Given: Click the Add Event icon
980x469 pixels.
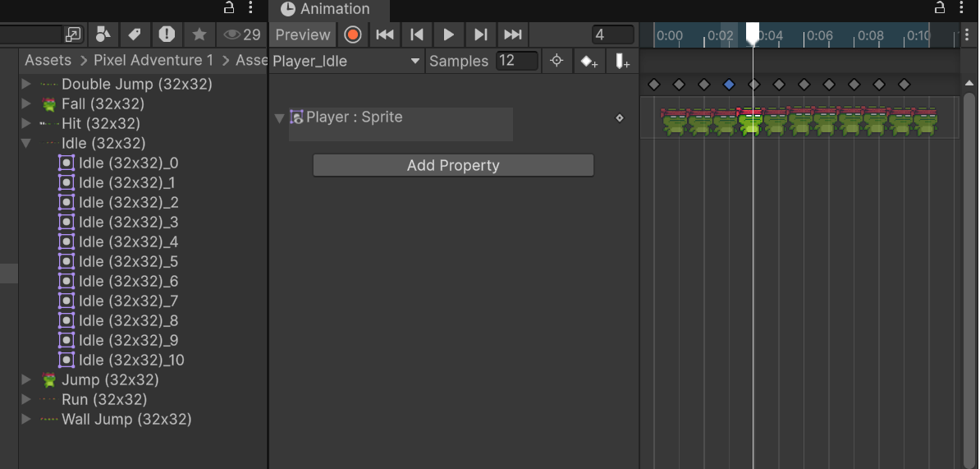Looking at the screenshot, I should pyautogui.click(x=622, y=62).
